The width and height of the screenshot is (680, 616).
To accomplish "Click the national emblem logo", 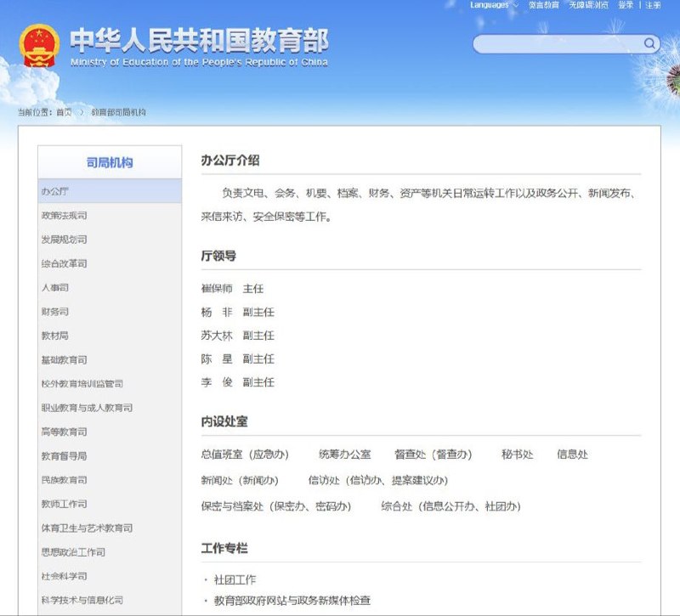I will [39, 46].
